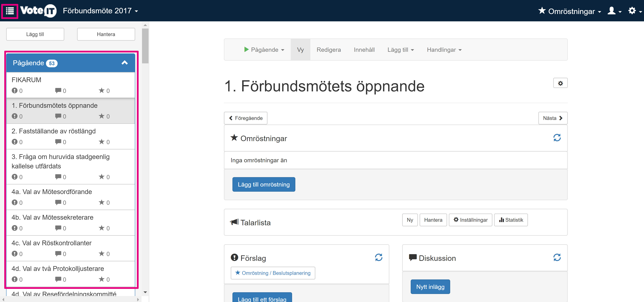The width and height of the screenshot is (644, 302).
Task: Switch to the Vy tab
Action: tap(300, 50)
